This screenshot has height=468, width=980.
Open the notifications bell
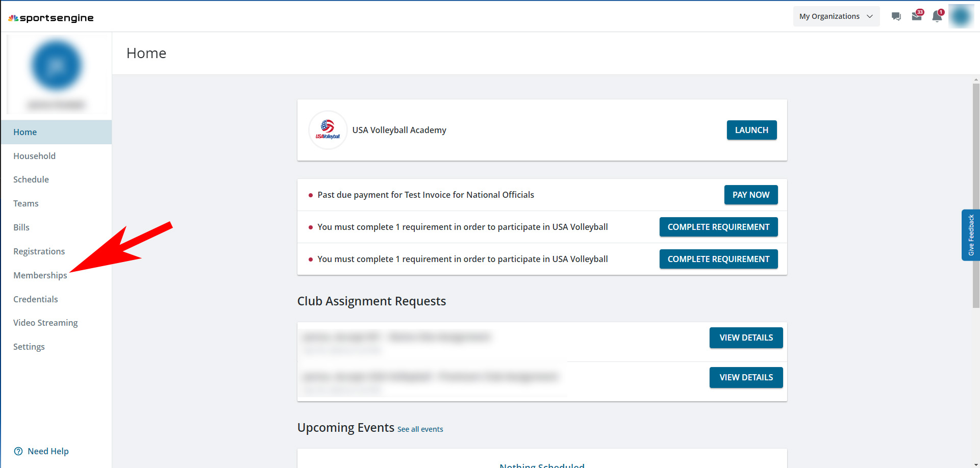[937, 16]
